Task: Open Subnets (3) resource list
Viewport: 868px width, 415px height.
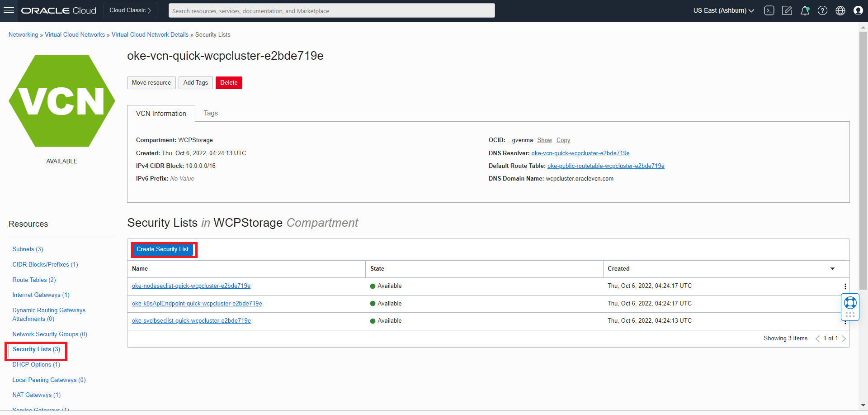Action: [28, 249]
